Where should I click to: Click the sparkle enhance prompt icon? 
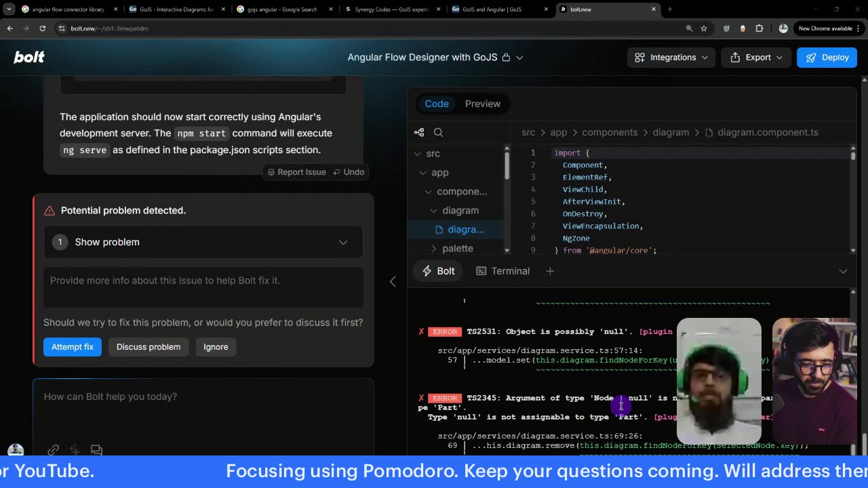75,449
